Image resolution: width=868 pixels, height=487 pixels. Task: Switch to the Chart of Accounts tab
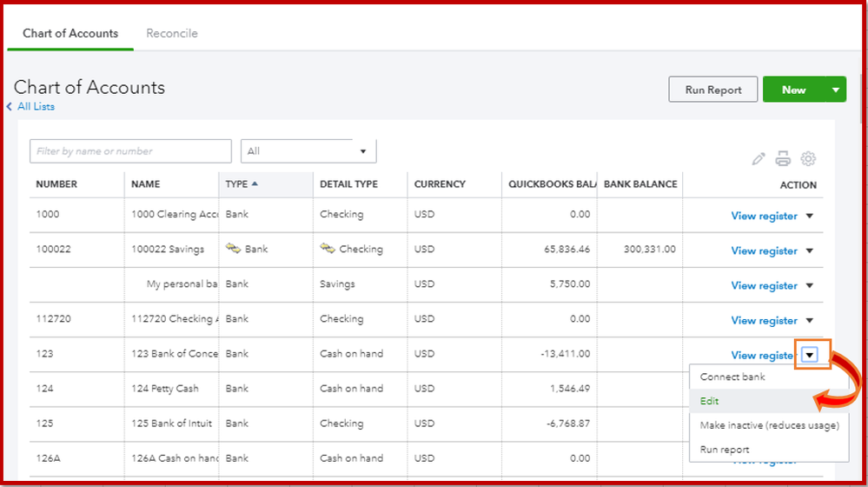pos(70,33)
